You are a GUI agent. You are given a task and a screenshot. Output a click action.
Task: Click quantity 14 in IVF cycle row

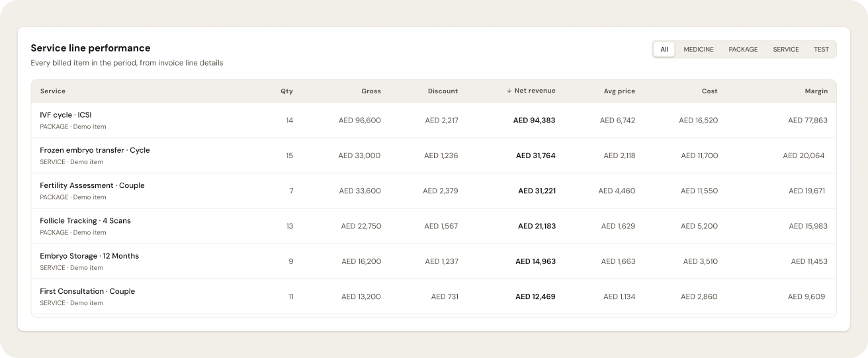(289, 120)
